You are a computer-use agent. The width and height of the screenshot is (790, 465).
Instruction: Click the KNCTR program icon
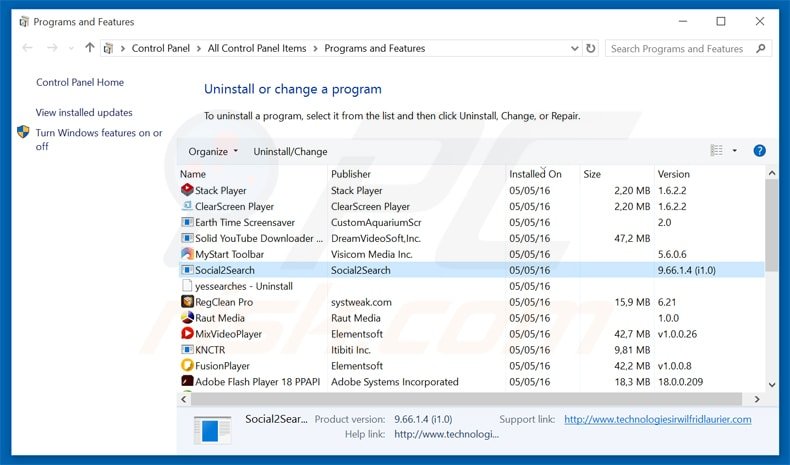click(x=187, y=350)
